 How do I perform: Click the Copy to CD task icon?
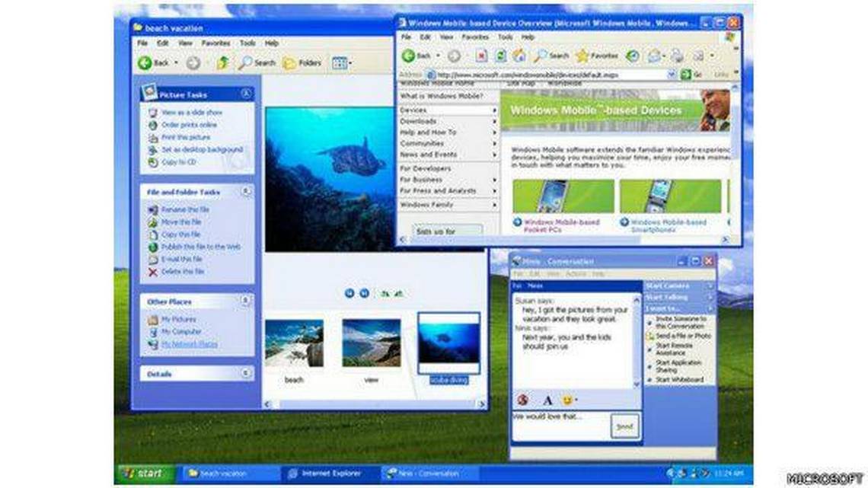tap(153, 162)
